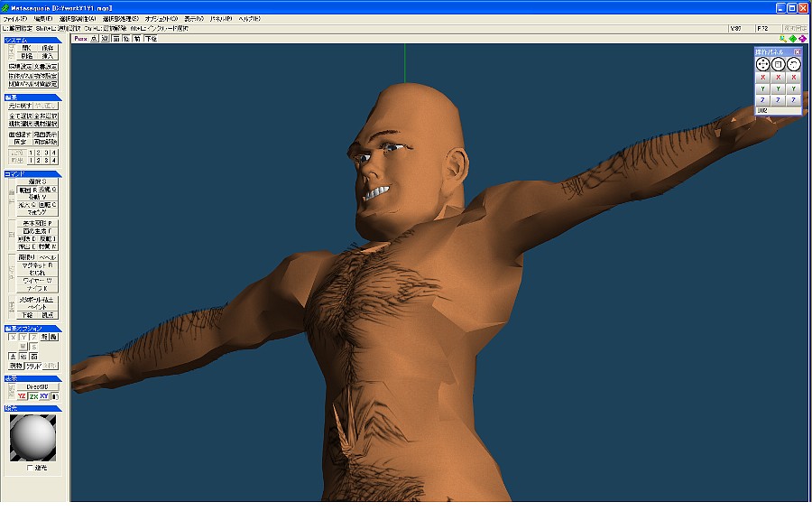This screenshot has height=511, width=812.
Task: Toggle the 点 (point) display button
Action: tap(94, 39)
